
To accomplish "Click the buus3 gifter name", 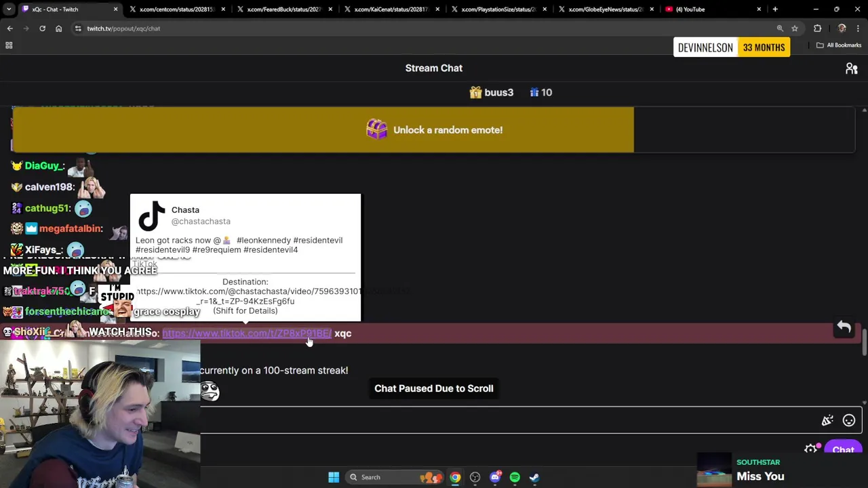I will point(499,92).
